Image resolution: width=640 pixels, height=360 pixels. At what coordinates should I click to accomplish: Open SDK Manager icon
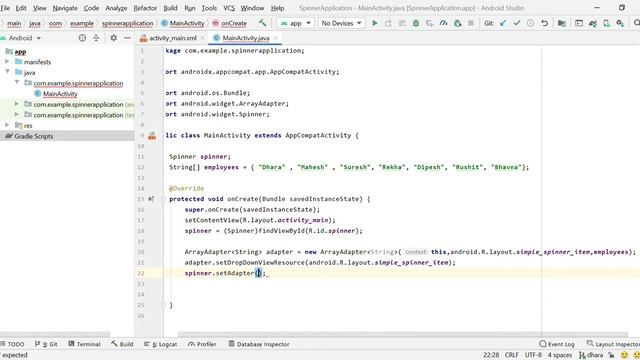[620, 23]
